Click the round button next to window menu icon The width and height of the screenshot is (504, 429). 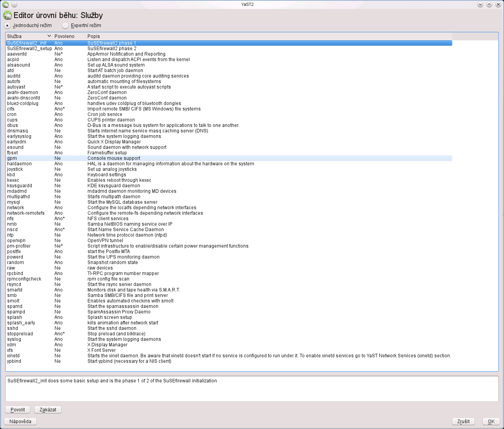click(14, 5)
